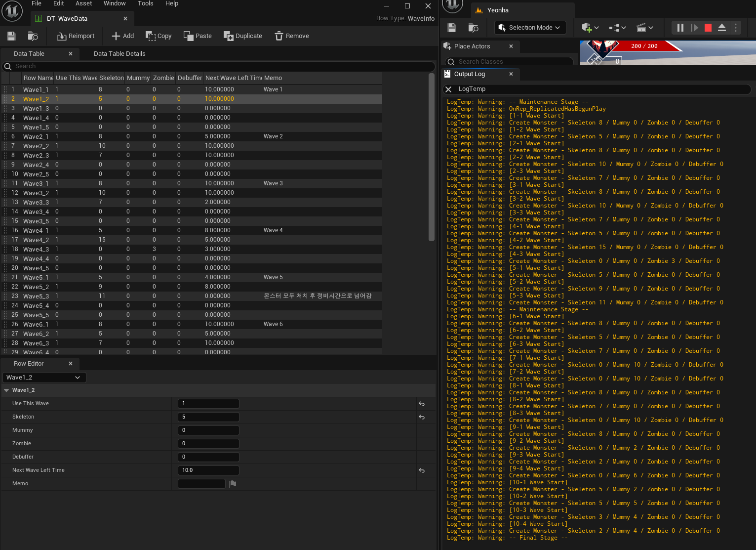756x550 pixels.
Task: Edit the Next Wave Left Time field
Action: pyautogui.click(x=208, y=470)
